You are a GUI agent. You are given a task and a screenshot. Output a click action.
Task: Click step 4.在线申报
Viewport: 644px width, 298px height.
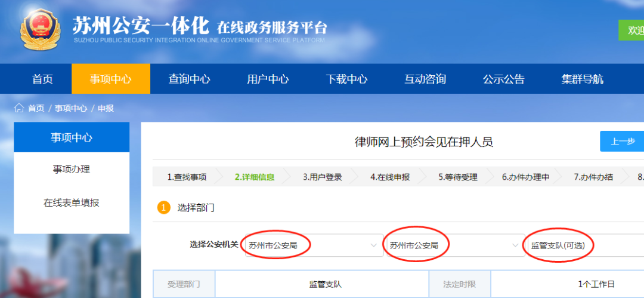[390, 177]
